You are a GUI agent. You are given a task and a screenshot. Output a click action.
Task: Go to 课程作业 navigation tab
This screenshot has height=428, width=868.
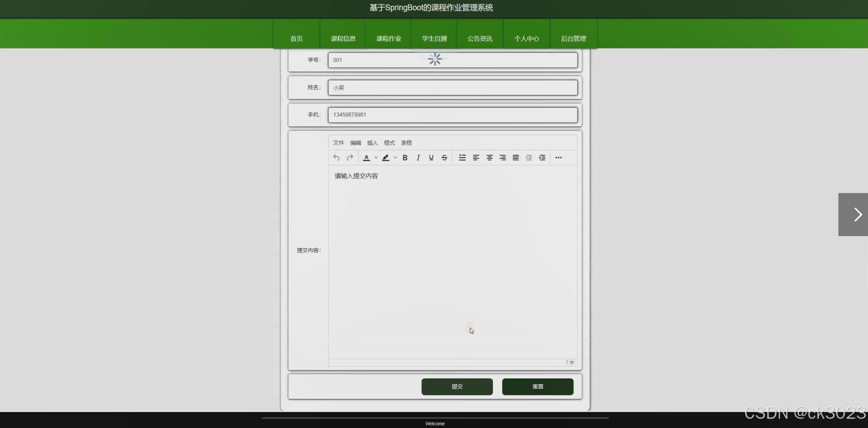click(x=388, y=38)
